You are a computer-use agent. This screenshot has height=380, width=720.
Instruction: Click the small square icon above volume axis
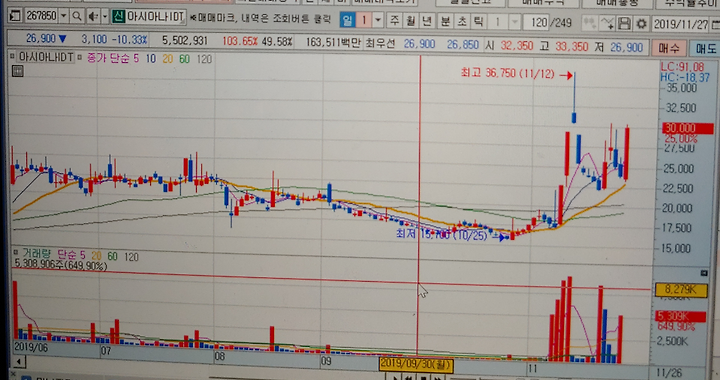704,274
